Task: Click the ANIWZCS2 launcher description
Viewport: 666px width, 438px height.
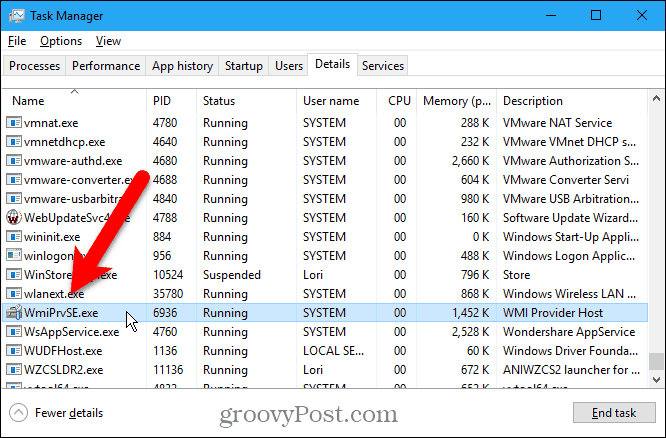Action: 571,370
